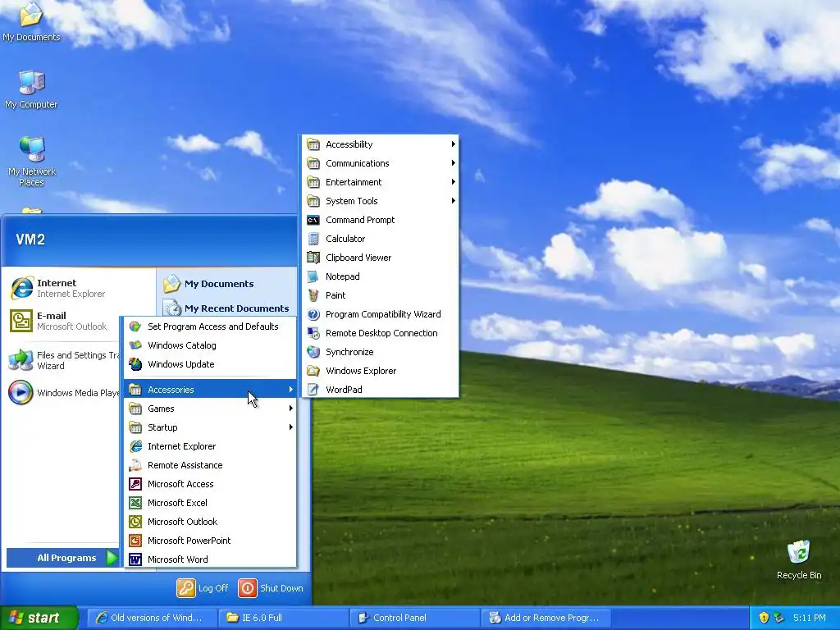Click the Set Program Access and Defaults icon

[x=135, y=326]
